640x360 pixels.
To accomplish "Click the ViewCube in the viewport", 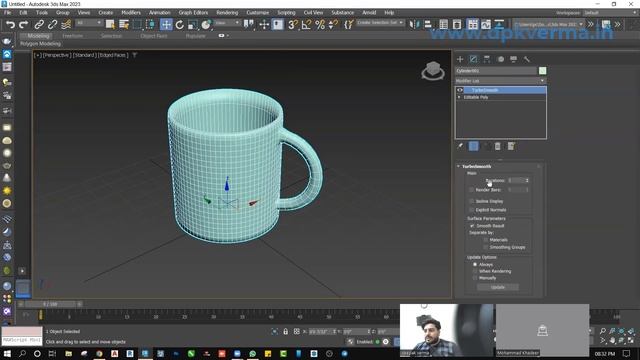I will tap(433, 71).
